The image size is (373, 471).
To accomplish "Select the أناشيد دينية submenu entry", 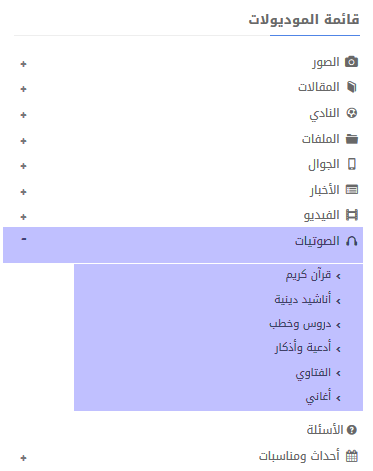I will tap(303, 299).
